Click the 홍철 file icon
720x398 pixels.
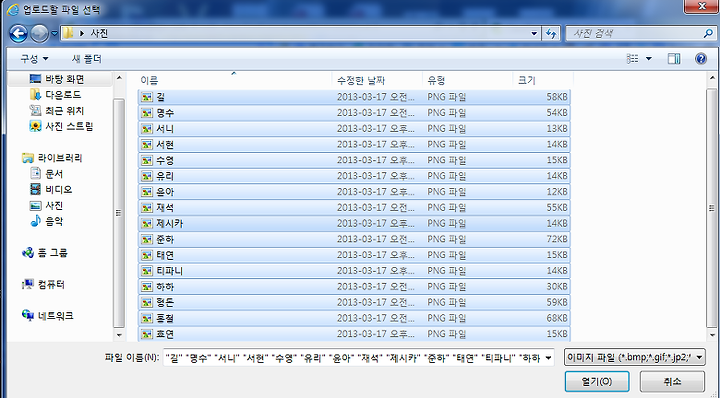[x=146, y=318]
